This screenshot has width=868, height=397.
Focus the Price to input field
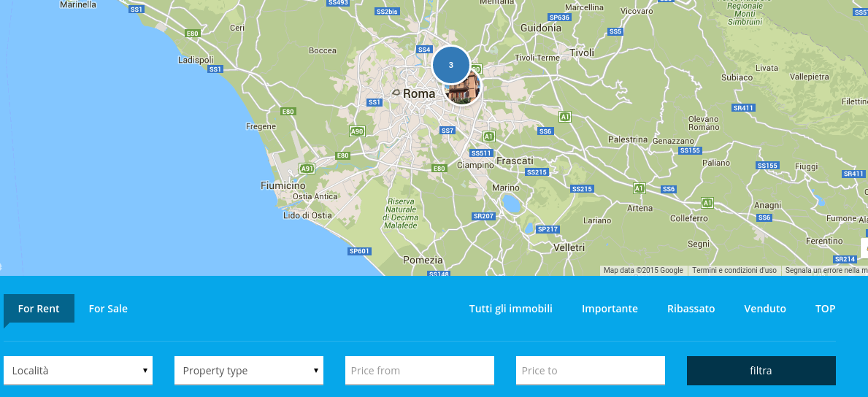point(590,371)
